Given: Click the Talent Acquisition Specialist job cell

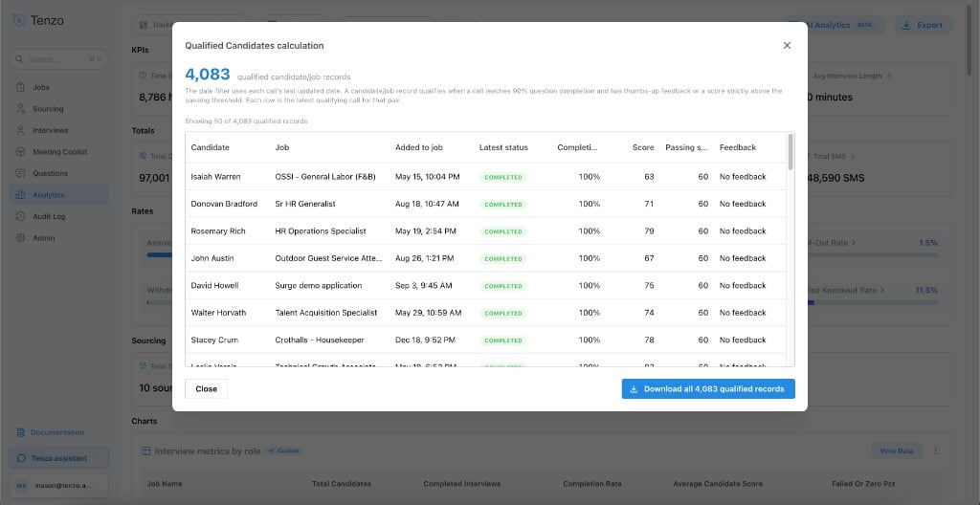Looking at the screenshot, I should point(326,313).
